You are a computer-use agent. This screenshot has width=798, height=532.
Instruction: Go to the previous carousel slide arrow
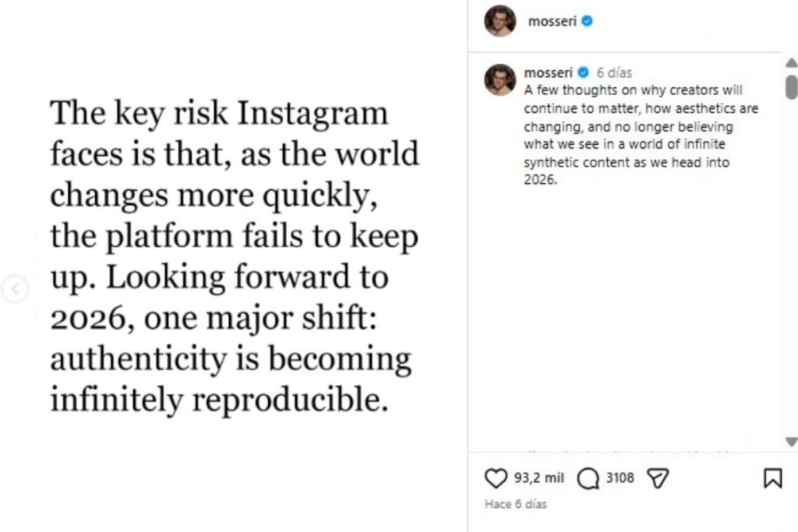15,290
